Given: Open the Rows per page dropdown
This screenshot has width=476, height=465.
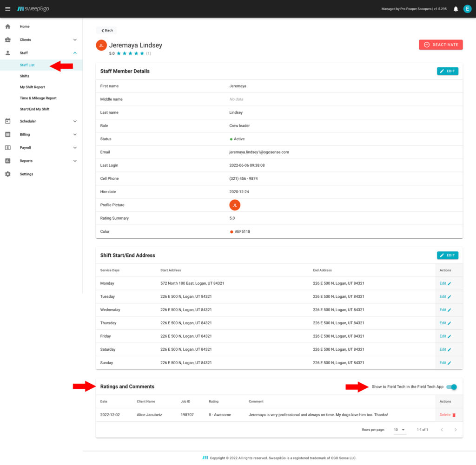Looking at the screenshot, I should point(399,430).
